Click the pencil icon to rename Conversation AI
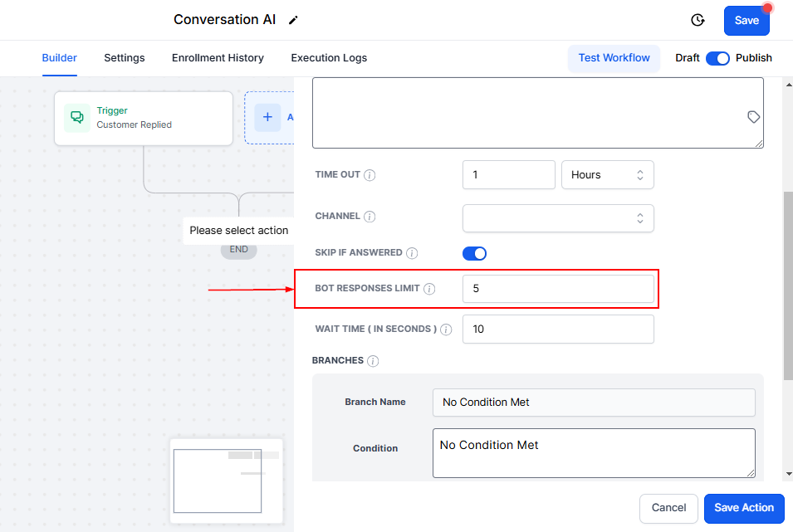The image size is (793, 532). click(293, 20)
